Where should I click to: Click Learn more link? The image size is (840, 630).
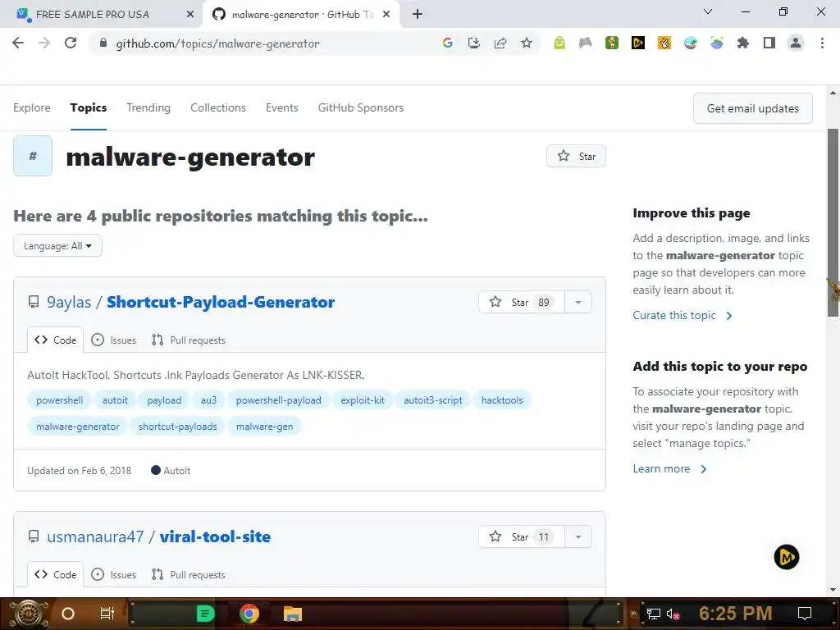pyautogui.click(x=669, y=468)
